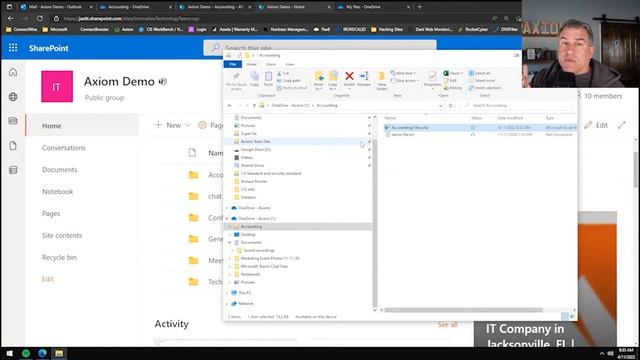This screenshot has height=360, width=640.
Task: Open File Explorer from the taskbar
Action: point(59,353)
